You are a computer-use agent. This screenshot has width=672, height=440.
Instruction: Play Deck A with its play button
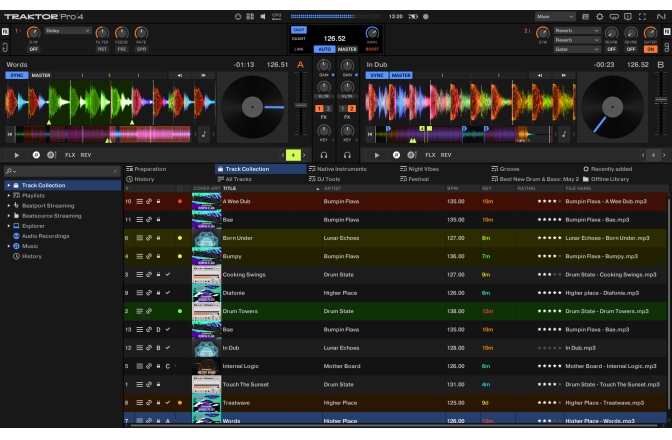pyautogui.click(x=17, y=155)
